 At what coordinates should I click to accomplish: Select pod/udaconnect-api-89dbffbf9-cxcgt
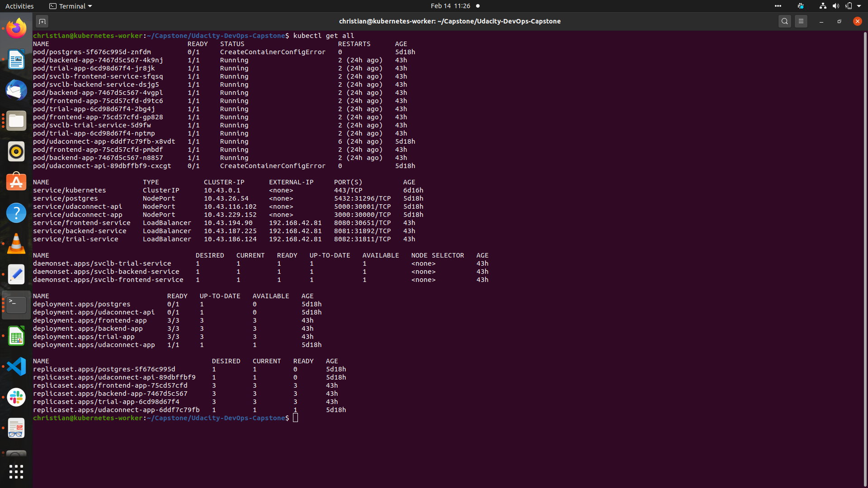[x=102, y=166]
